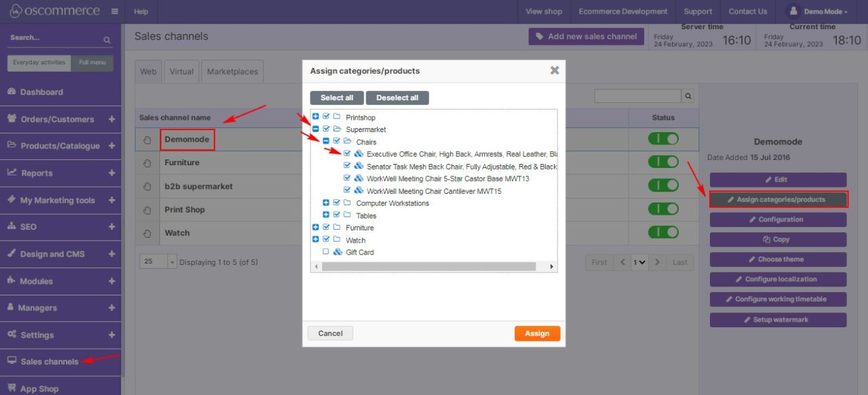Click the hand icon in the Watch channel row

(x=148, y=234)
